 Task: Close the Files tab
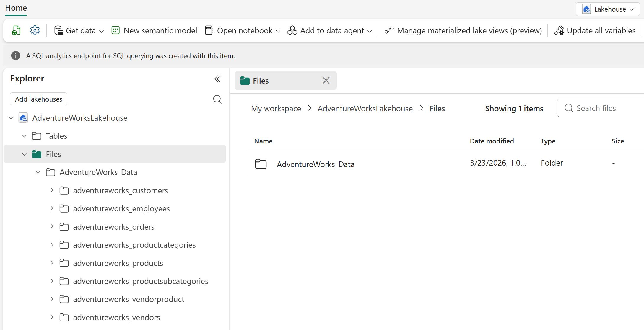(326, 81)
